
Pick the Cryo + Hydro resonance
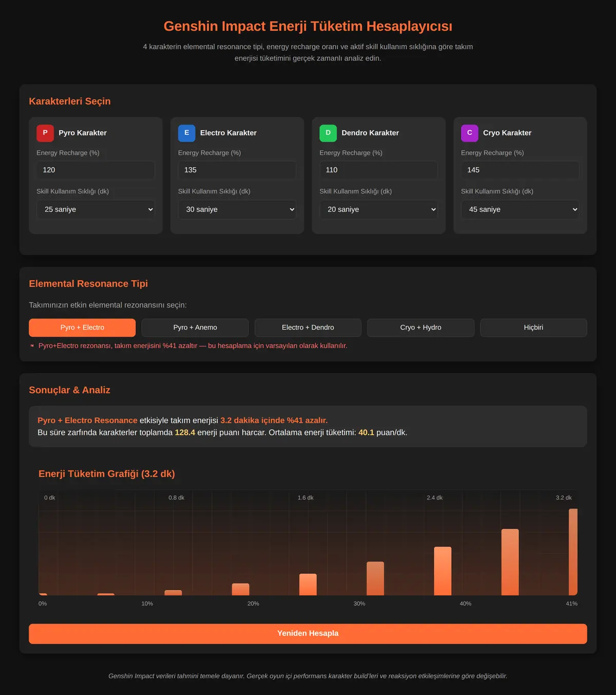tap(421, 327)
